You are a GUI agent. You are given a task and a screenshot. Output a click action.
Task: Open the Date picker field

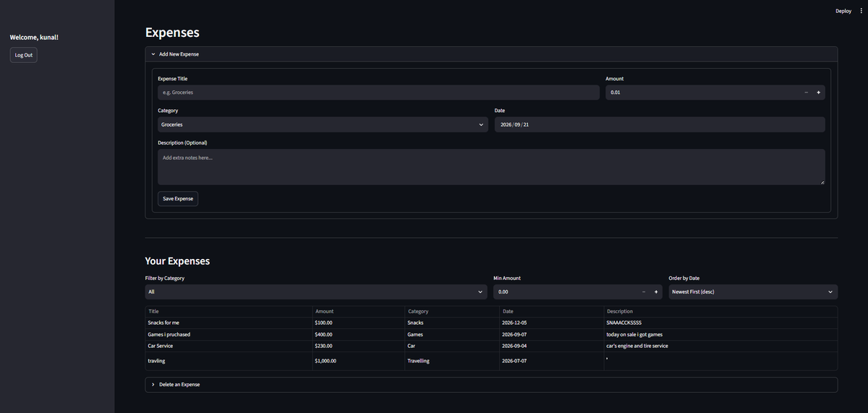pyautogui.click(x=660, y=124)
